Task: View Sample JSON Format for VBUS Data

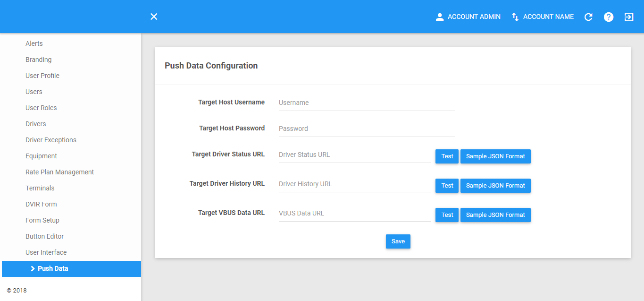Action: [x=495, y=215]
